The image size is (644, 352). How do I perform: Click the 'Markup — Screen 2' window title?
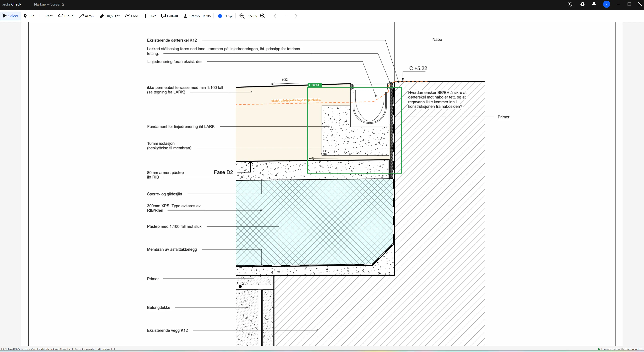click(49, 4)
